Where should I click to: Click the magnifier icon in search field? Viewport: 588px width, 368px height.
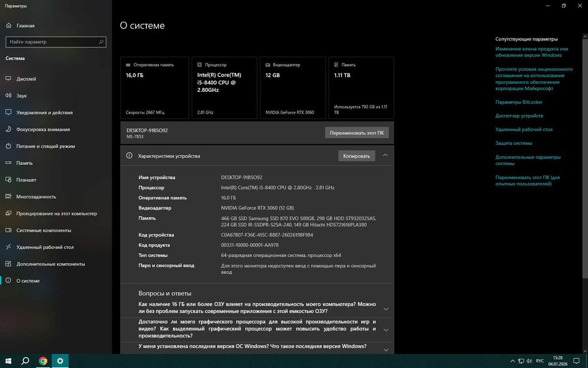(101, 42)
